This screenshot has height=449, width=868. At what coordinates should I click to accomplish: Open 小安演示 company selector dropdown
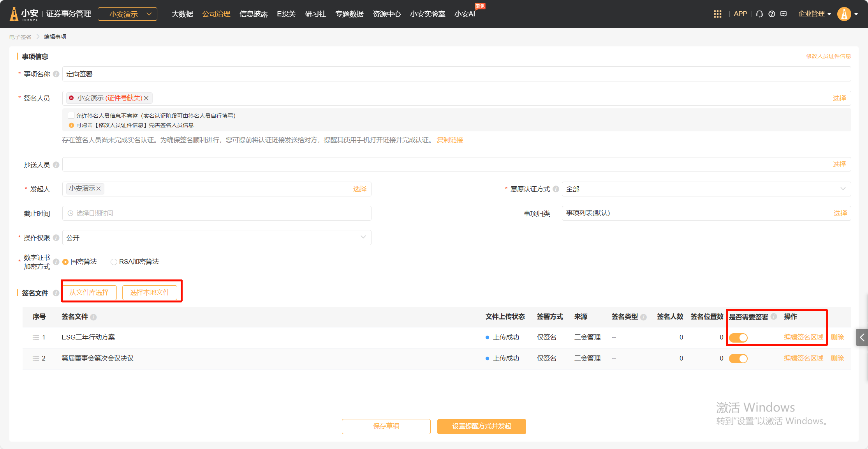[x=127, y=14]
